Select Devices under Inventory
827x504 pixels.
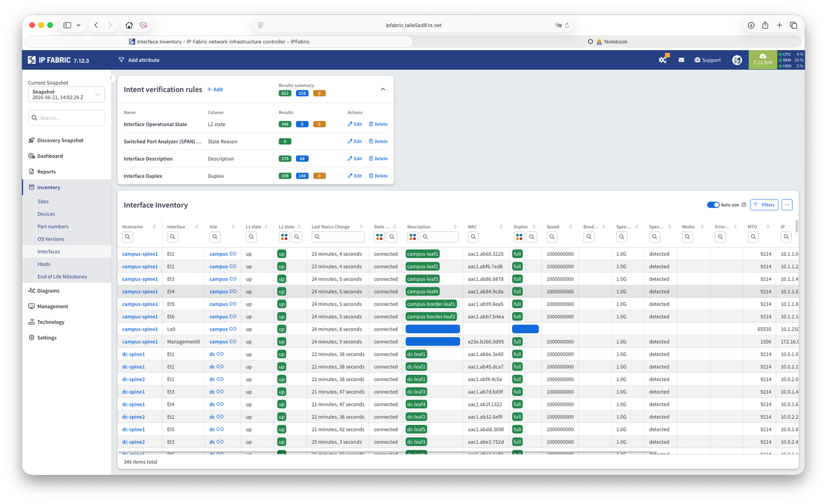[46, 214]
